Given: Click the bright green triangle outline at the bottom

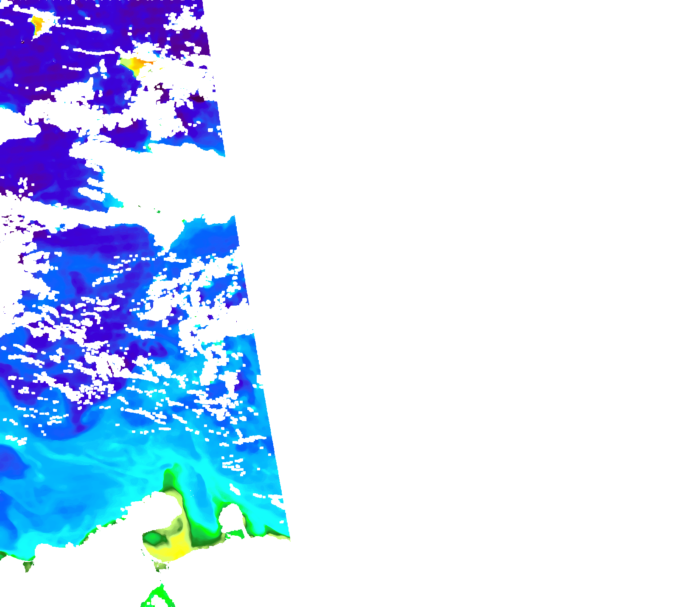Looking at the screenshot, I should point(157,596).
